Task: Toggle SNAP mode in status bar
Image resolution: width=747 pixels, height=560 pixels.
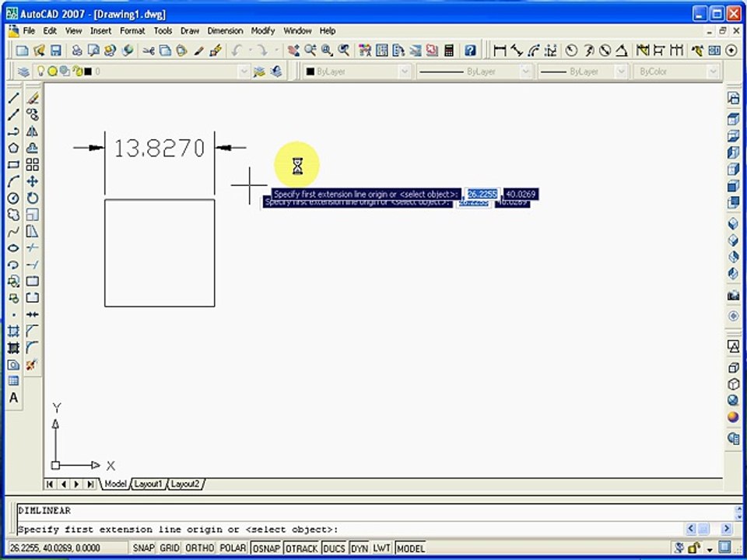Action: coord(143,548)
